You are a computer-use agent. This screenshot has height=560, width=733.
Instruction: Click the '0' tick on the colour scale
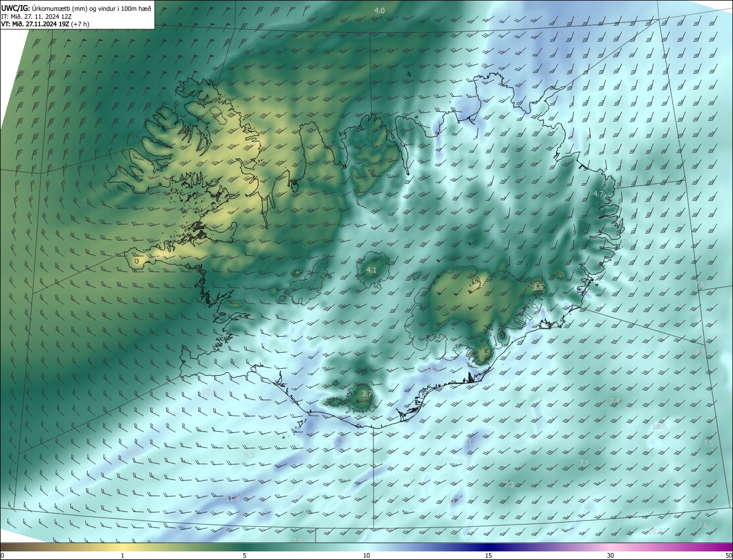(x=2, y=555)
